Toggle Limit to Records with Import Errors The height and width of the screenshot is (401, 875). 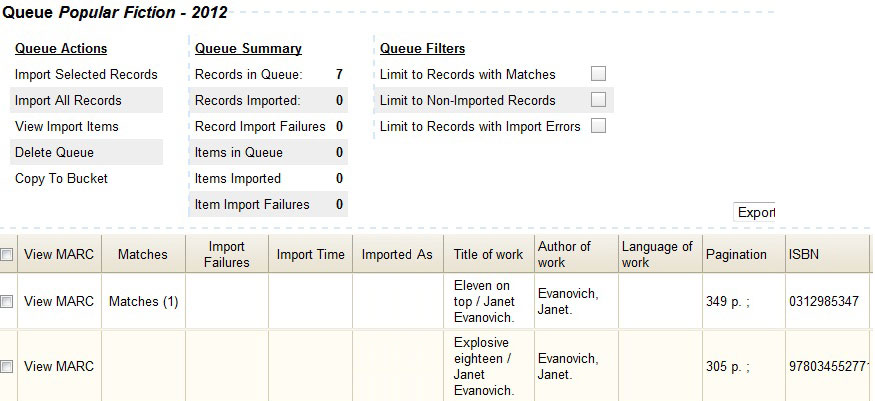[598, 125]
